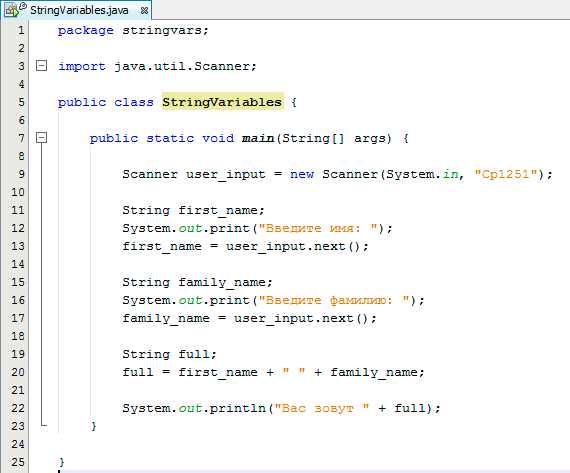Click line number 9 in the gutter
This screenshot has height=473, width=570.
(21, 174)
